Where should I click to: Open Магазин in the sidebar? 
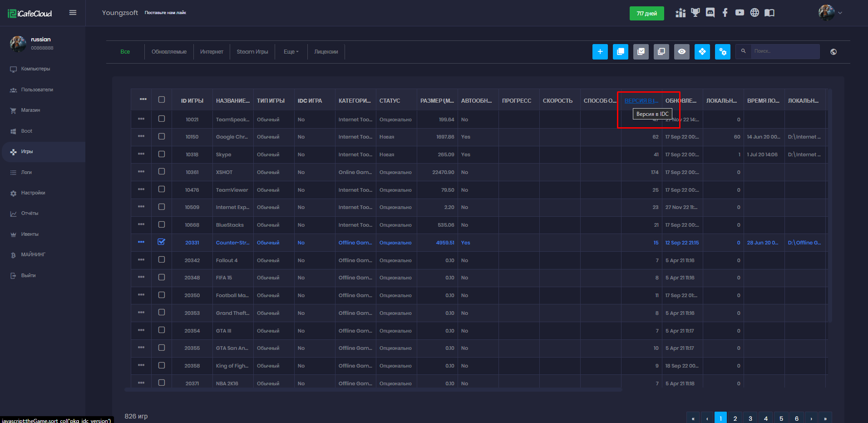pos(30,110)
